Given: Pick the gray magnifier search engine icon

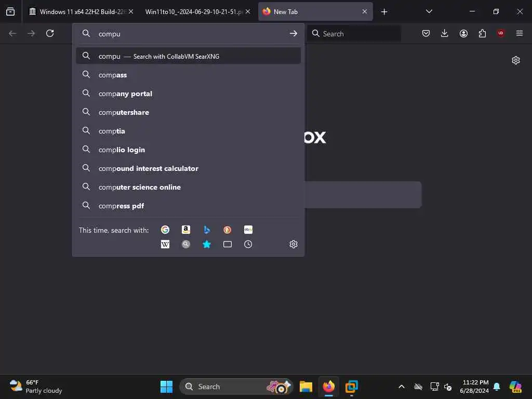Looking at the screenshot, I should coord(185,244).
